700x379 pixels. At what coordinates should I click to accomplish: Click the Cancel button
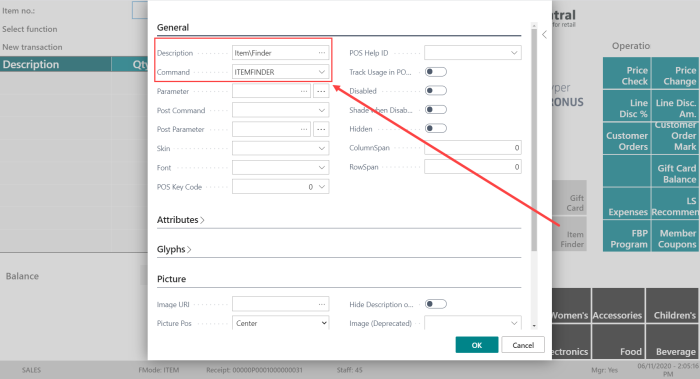point(523,345)
